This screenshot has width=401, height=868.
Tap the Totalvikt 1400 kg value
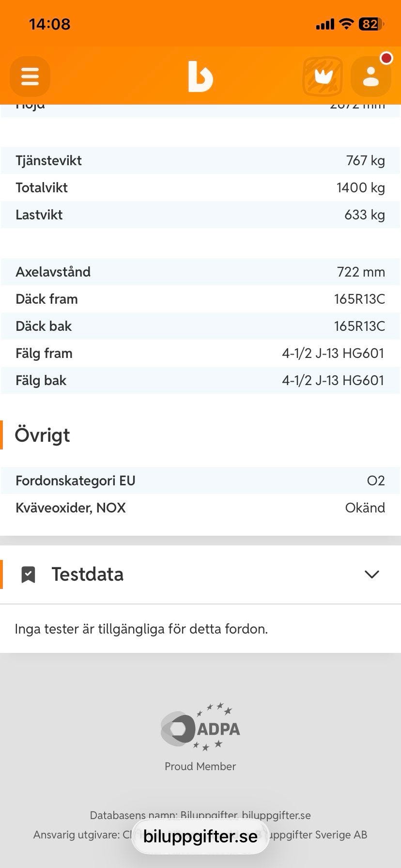tap(361, 188)
